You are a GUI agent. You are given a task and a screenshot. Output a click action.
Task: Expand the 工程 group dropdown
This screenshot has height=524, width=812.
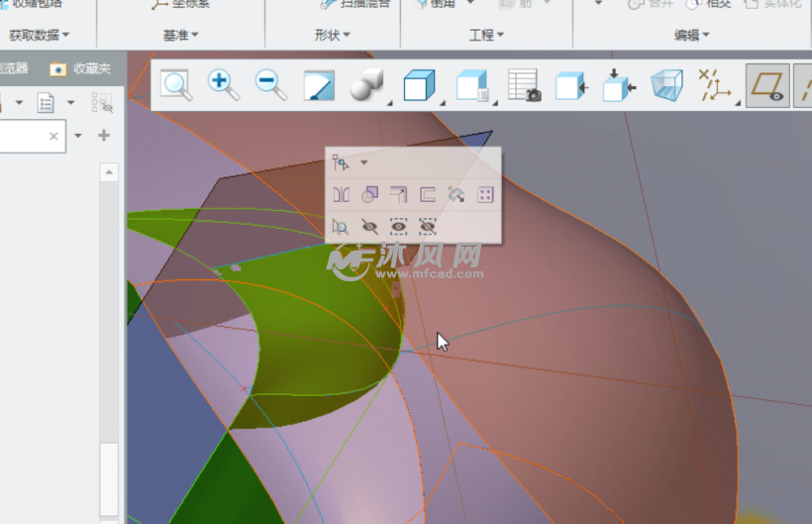click(486, 35)
